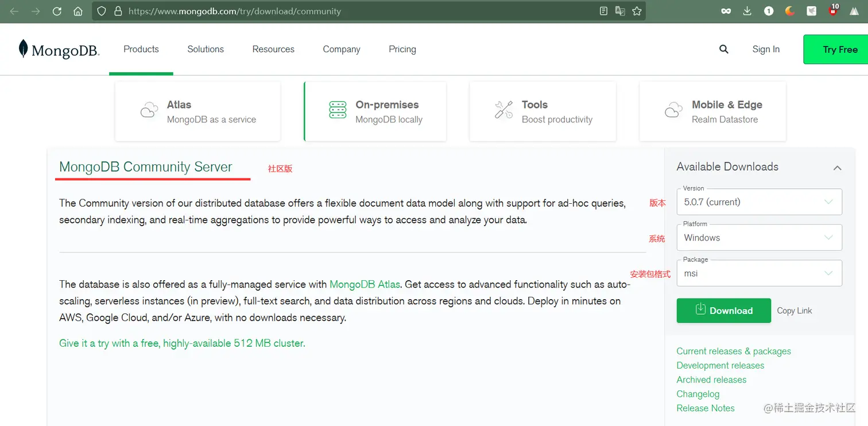Click the Atlas cloud icon

click(149, 110)
